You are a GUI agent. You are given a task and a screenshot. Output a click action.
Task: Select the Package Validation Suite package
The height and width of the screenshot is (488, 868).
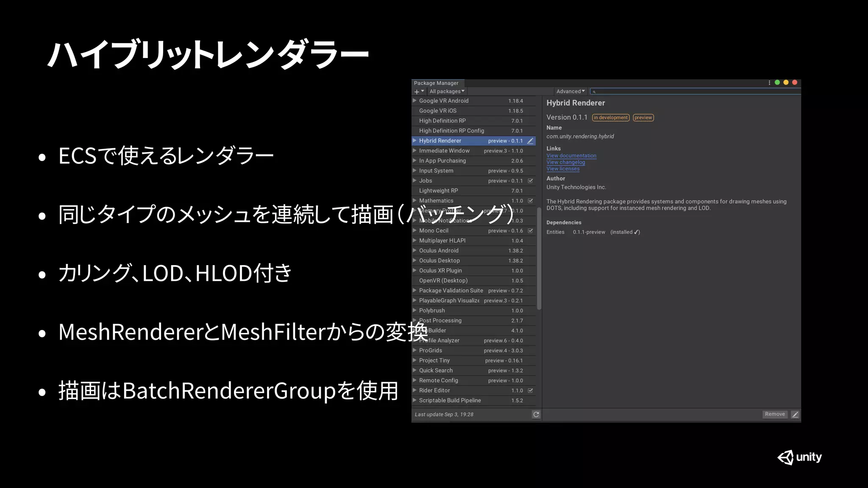474,291
